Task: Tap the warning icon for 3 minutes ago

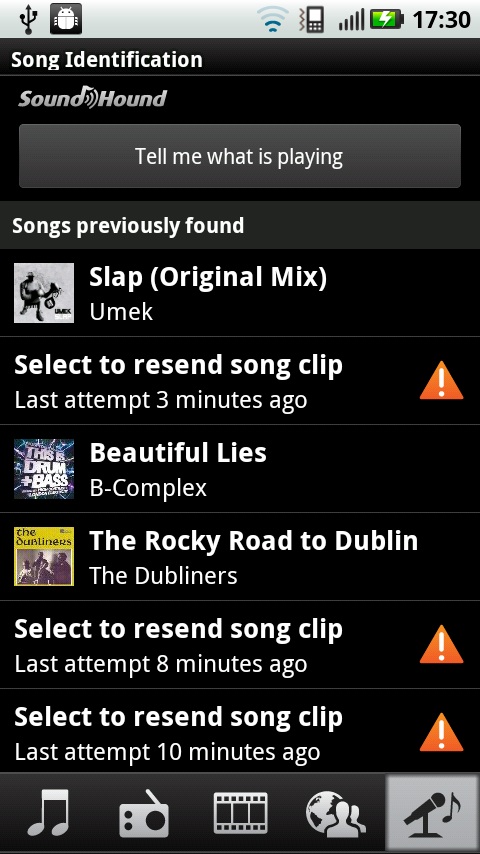Action: point(441,380)
